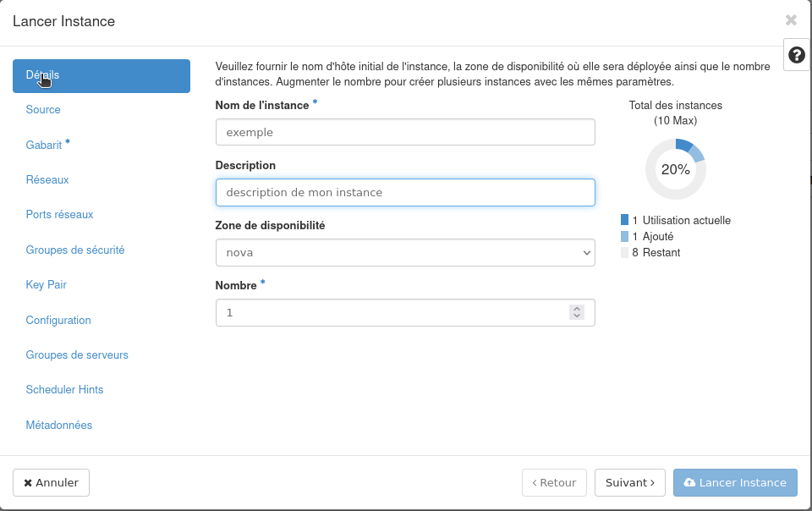Screen dimensions: 812x511
Task: Open the help question mark icon
Action: tap(797, 54)
